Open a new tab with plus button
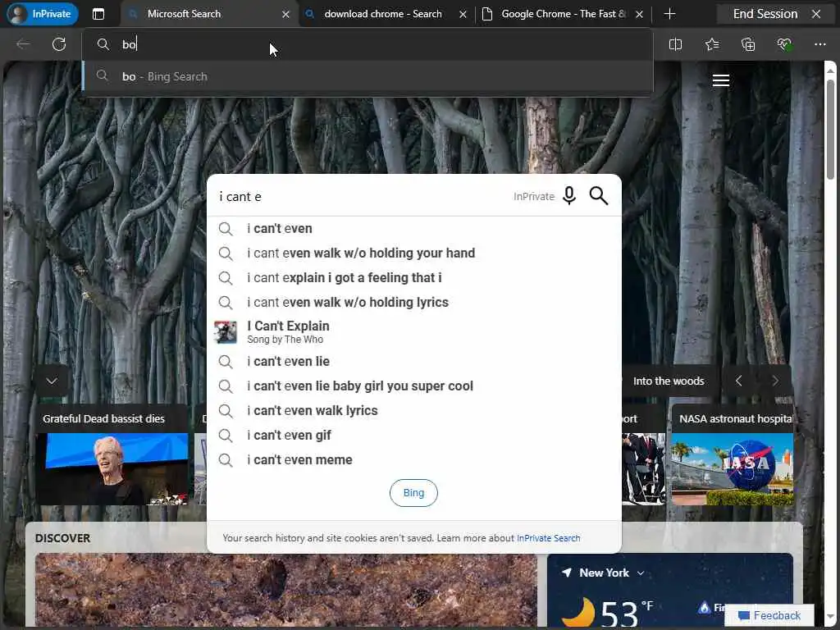The width and height of the screenshot is (840, 630). point(669,14)
